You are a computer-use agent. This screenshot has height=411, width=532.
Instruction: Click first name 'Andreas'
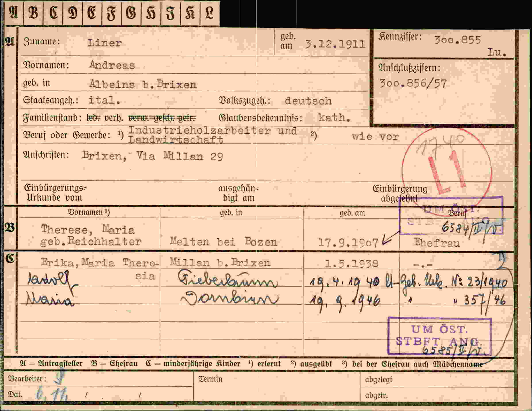112,65
